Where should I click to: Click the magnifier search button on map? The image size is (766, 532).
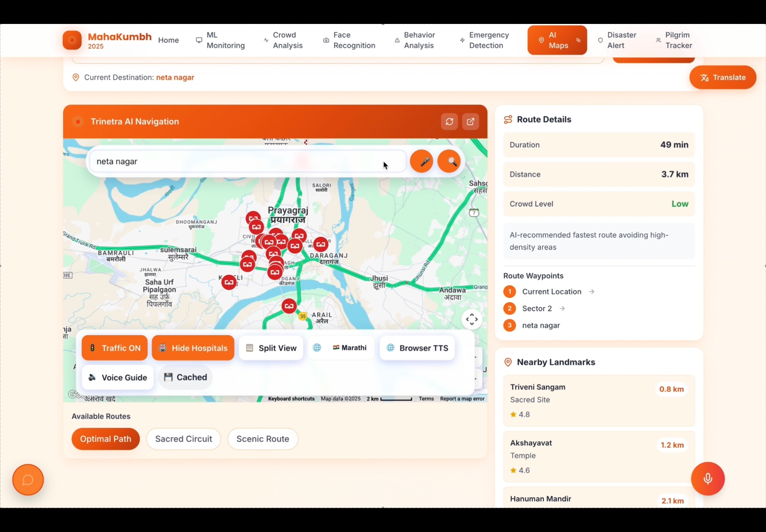449,161
